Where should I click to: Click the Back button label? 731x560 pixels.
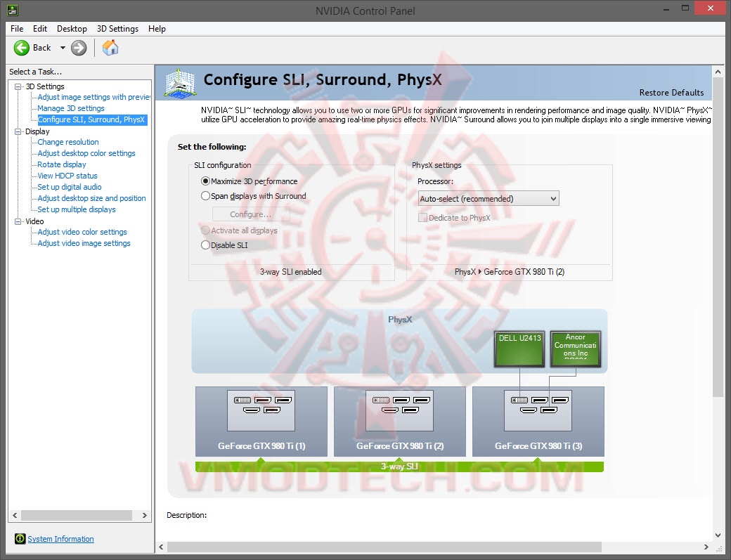coord(41,48)
